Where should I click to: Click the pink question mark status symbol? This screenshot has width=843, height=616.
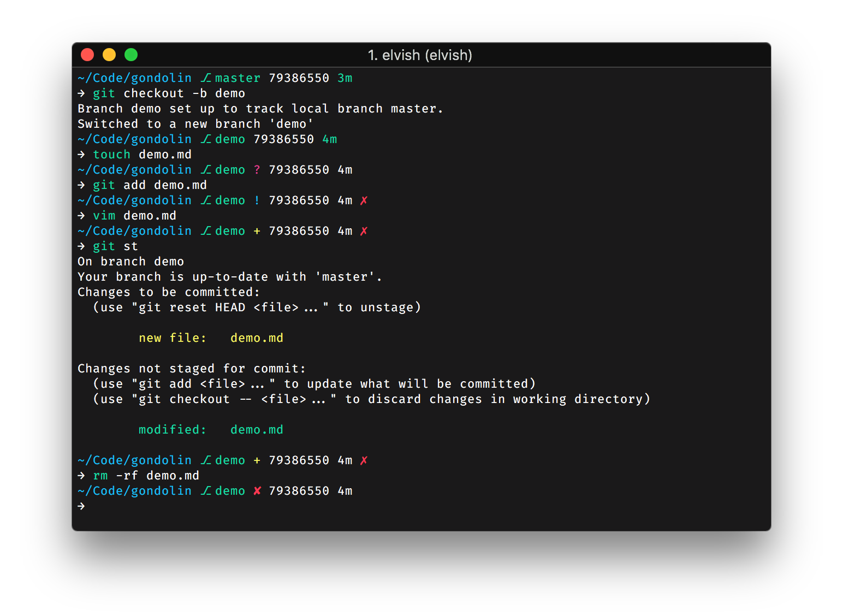[257, 170]
